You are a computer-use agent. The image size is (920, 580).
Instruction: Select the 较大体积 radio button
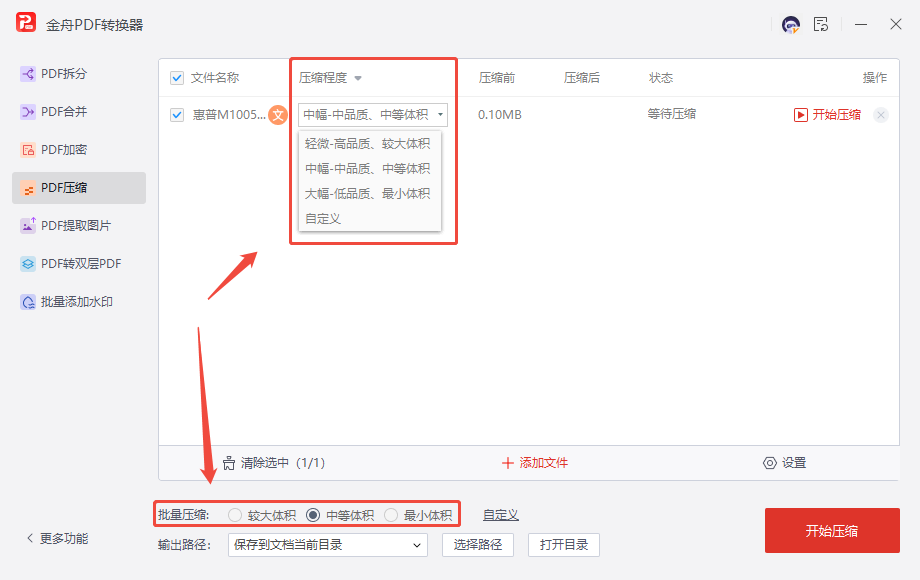pos(235,515)
